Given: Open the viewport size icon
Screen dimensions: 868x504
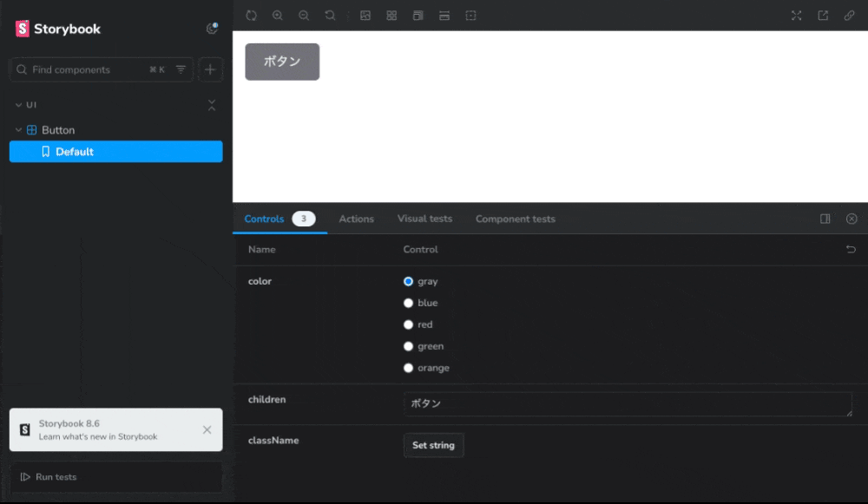Looking at the screenshot, I should tap(418, 16).
